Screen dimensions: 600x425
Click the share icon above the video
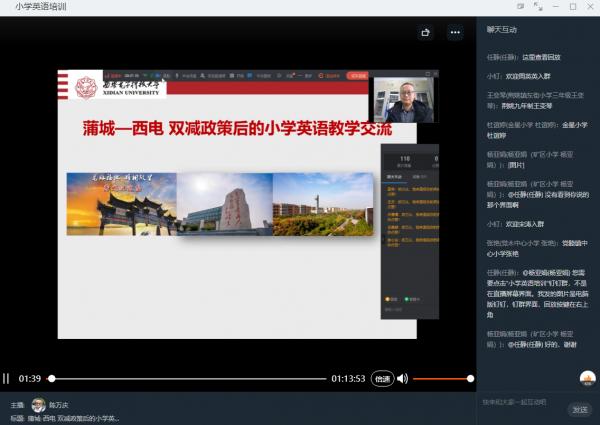pyautogui.click(x=426, y=32)
